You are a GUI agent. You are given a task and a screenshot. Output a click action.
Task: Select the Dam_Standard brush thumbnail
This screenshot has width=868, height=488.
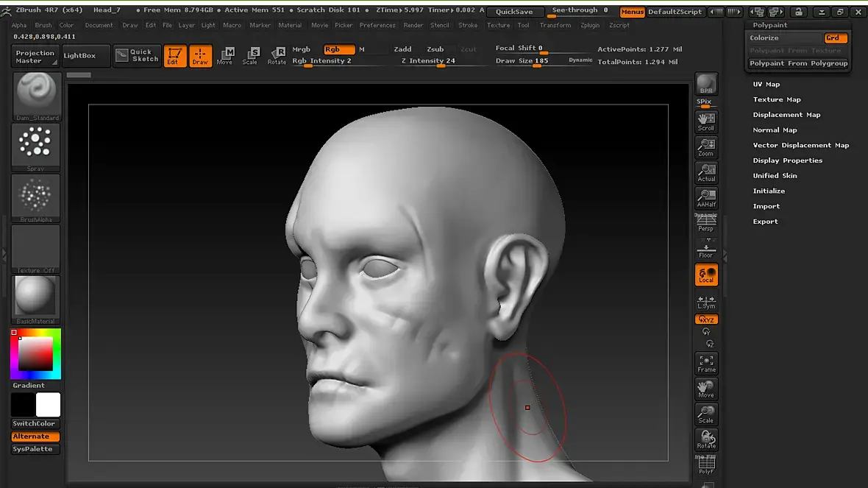[x=36, y=97]
